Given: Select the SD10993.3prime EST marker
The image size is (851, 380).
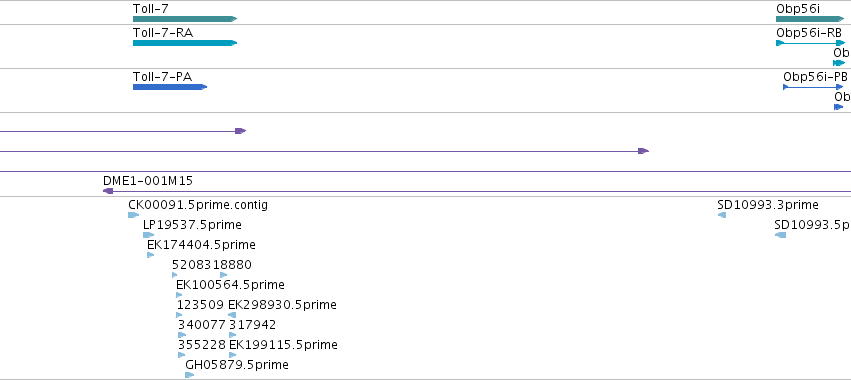Looking at the screenshot, I should pos(722,215).
